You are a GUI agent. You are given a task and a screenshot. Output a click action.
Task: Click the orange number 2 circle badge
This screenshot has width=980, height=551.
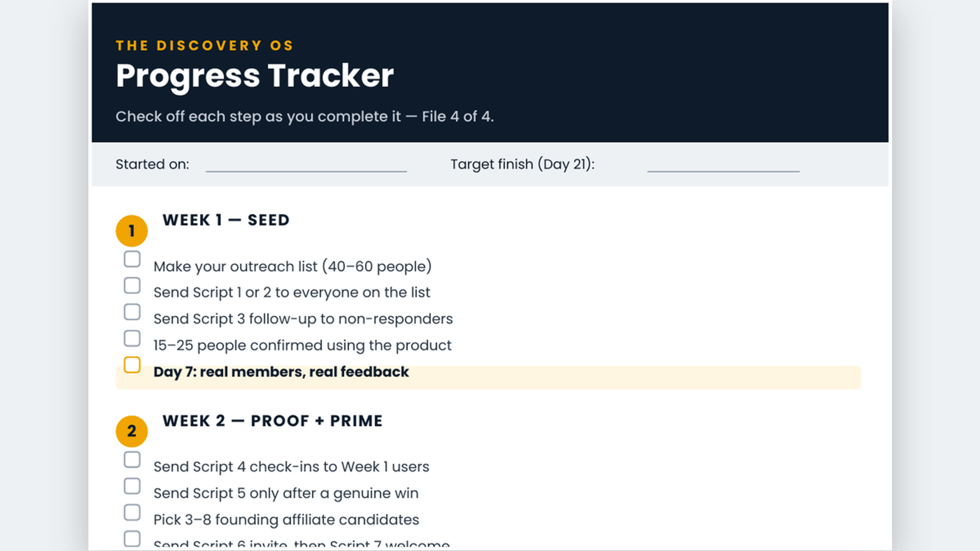(x=132, y=431)
